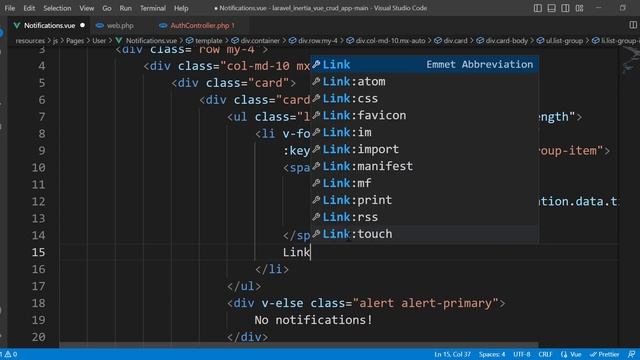Image resolution: width=640 pixels, height=360 pixels.
Task: Open resources breadcrumb segment
Action: coord(30,41)
